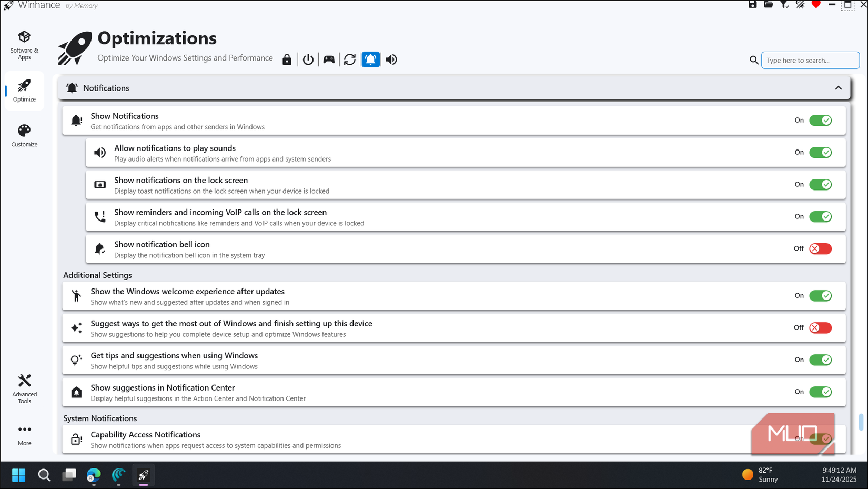Select the Power optimization category
This screenshot has height=489, width=868.
[x=308, y=59]
